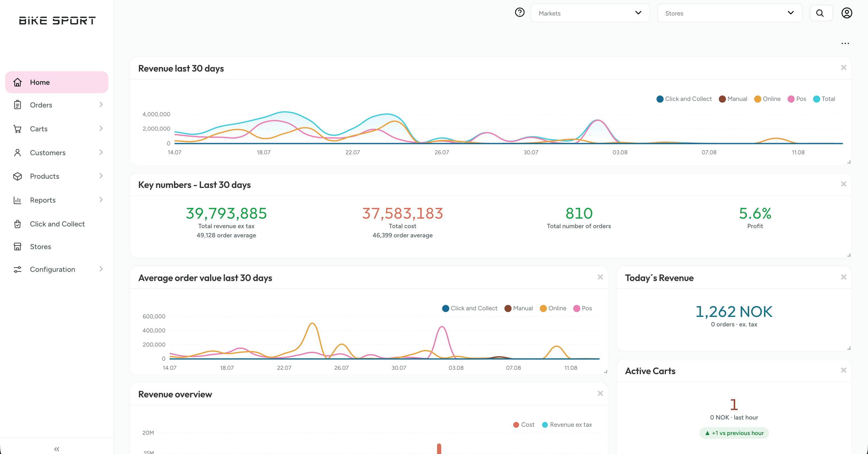Open the Stores dropdown in top bar
Viewport: 868px width, 454px height.
[730, 13]
